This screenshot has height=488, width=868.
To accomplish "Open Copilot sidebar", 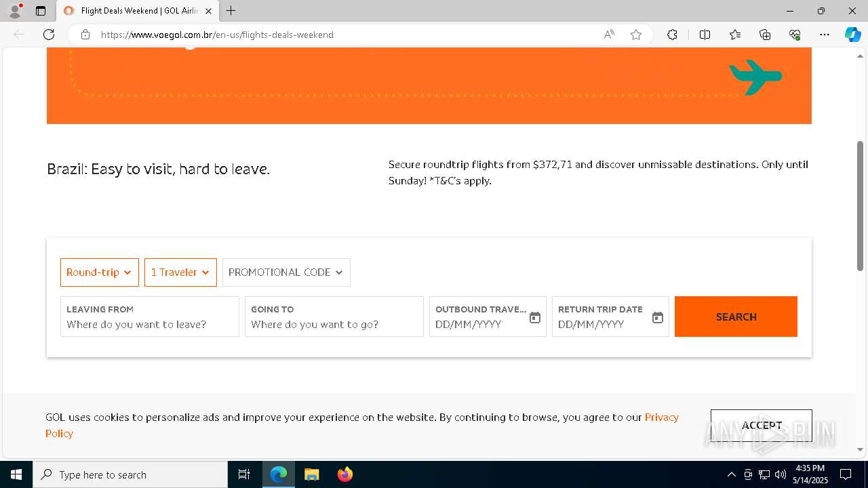I will click(852, 35).
